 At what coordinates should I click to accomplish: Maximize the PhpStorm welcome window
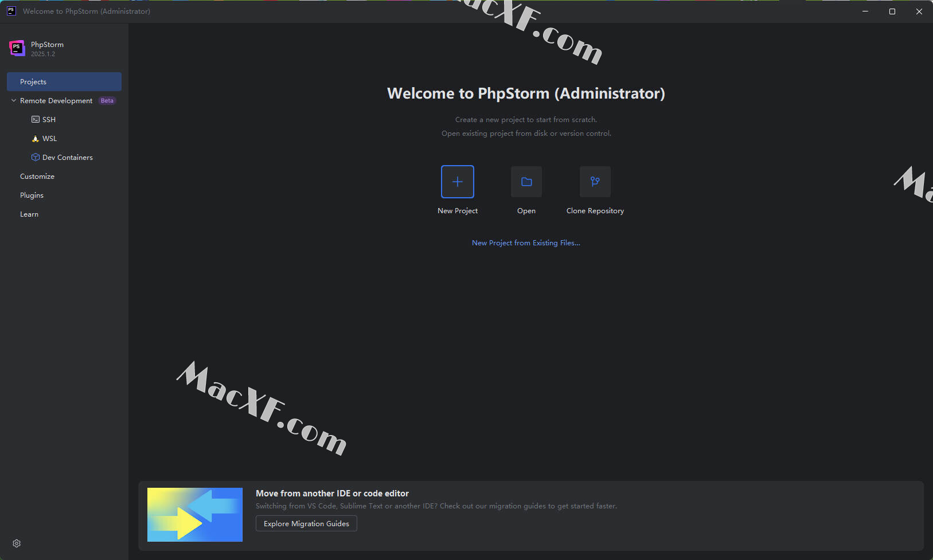point(892,11)
